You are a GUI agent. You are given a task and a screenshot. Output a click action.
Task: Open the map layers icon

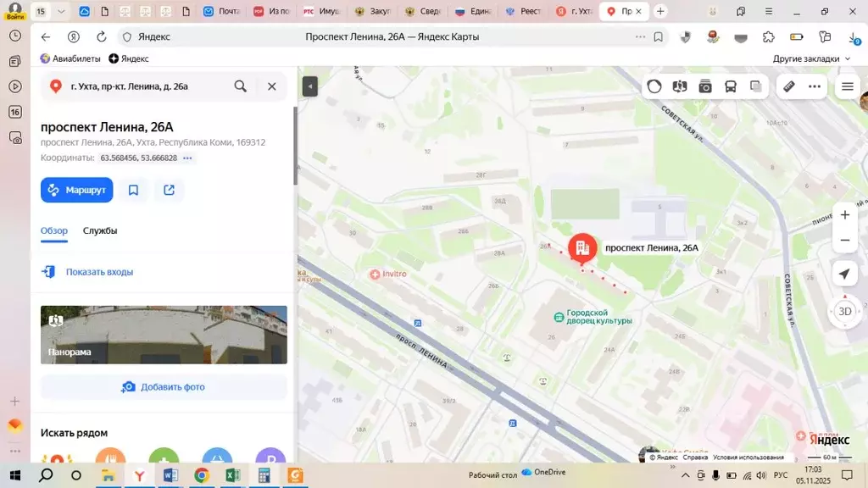point(755,86)
